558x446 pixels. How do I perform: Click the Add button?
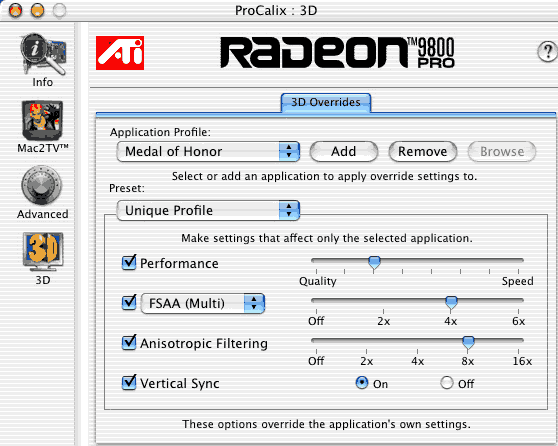344,152
